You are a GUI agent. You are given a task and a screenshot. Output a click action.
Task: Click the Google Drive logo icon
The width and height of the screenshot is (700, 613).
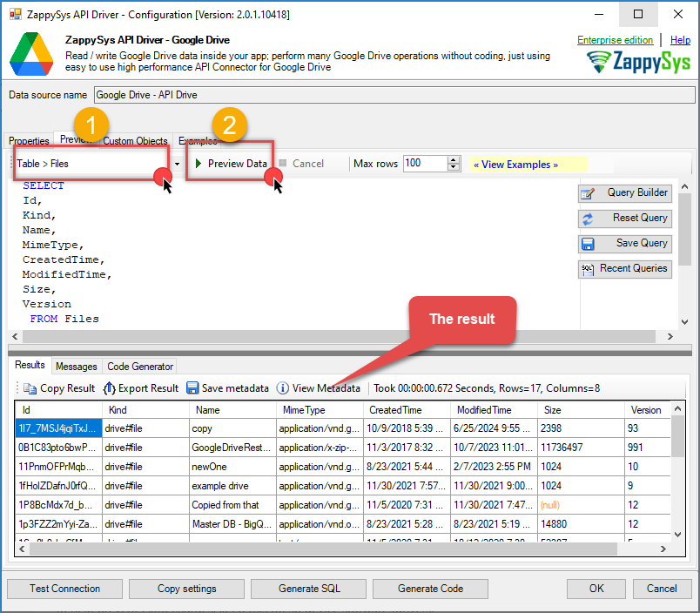click(31, 54)
